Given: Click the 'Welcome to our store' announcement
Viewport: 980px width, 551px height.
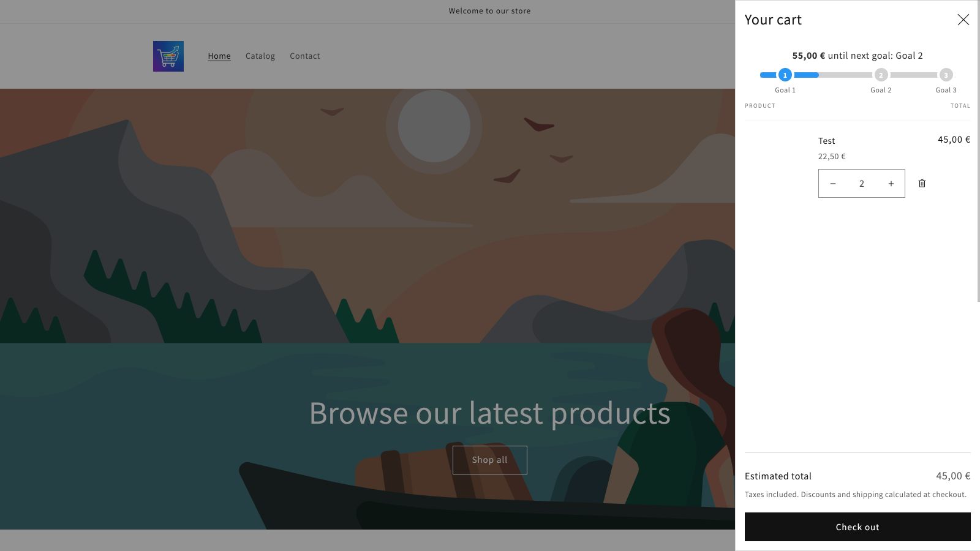Looking at the screenshot, I should tap(490, 11).
